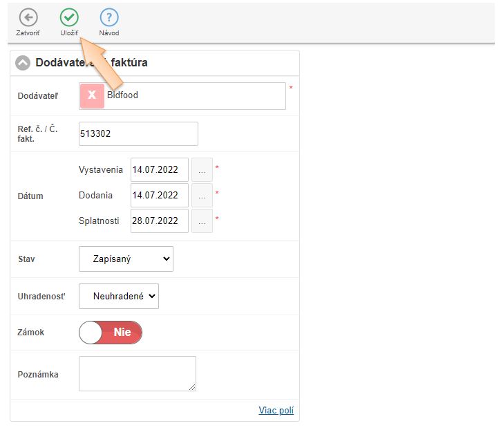This screenshot has height=448, width=501.
Task: Click the Zatvoriť back arrow icon
Action: click(28, 18)
